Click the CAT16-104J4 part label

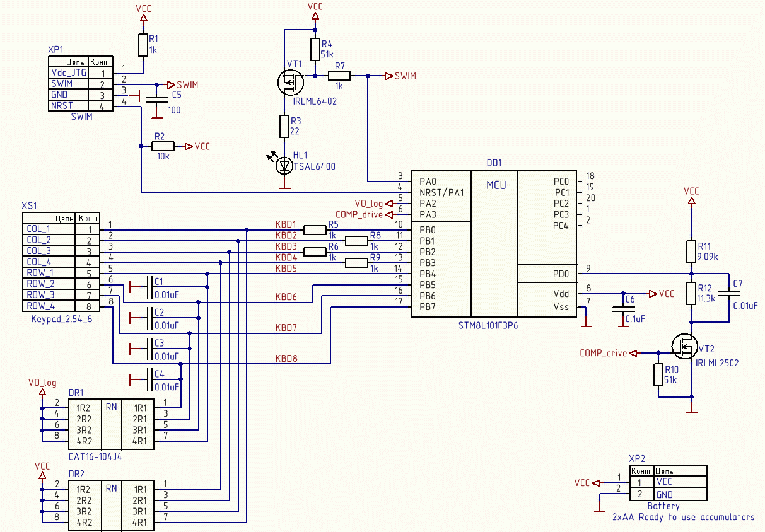(x=95, y=456)
